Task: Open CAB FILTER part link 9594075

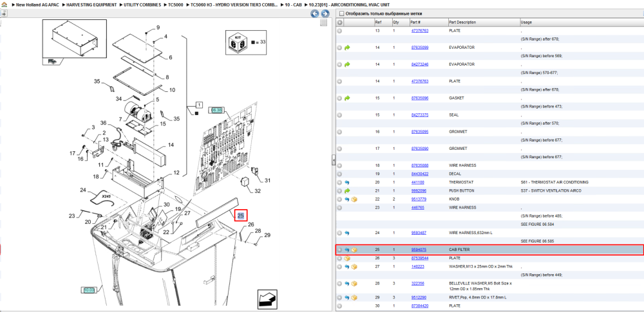Action: (419, 250)
